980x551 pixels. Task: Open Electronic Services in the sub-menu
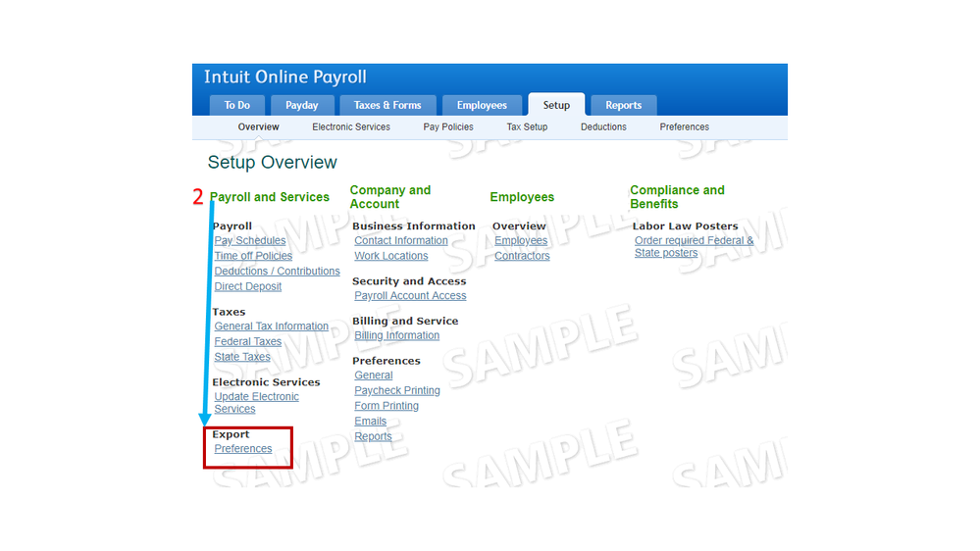pos(351,126)
